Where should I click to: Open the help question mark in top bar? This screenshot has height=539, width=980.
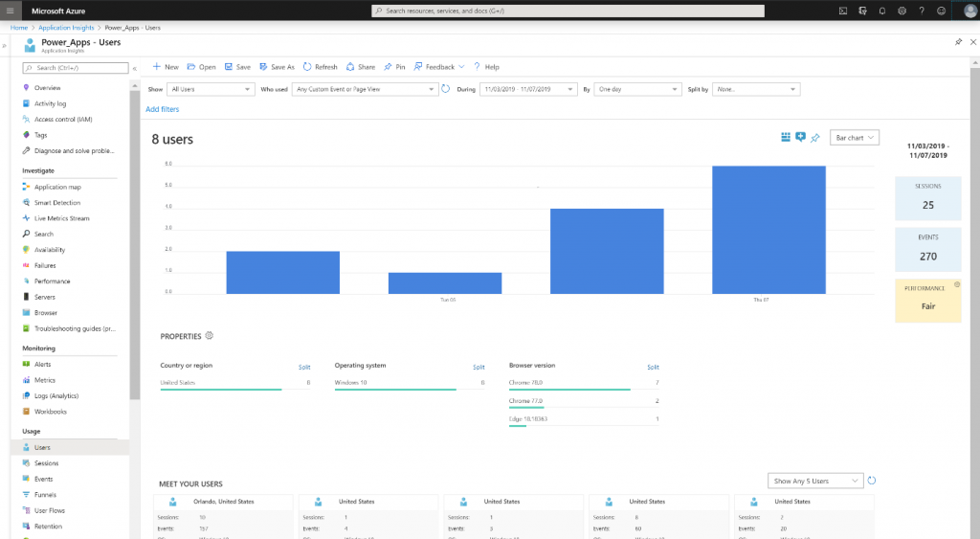click(x=922, y=11)
